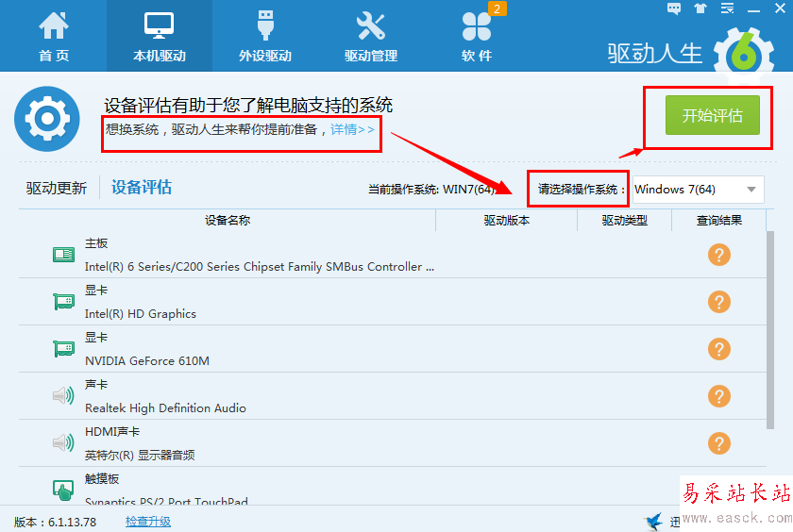Screen dimensions: 793x532
Task: Minimize the 驱动人生 window
Action: pos(753,10)
